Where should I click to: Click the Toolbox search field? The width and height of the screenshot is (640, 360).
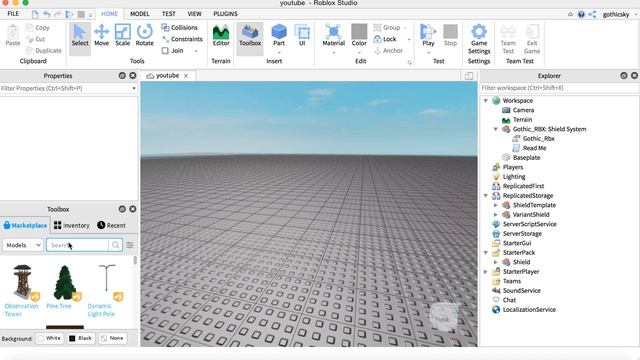coord(78,245)
